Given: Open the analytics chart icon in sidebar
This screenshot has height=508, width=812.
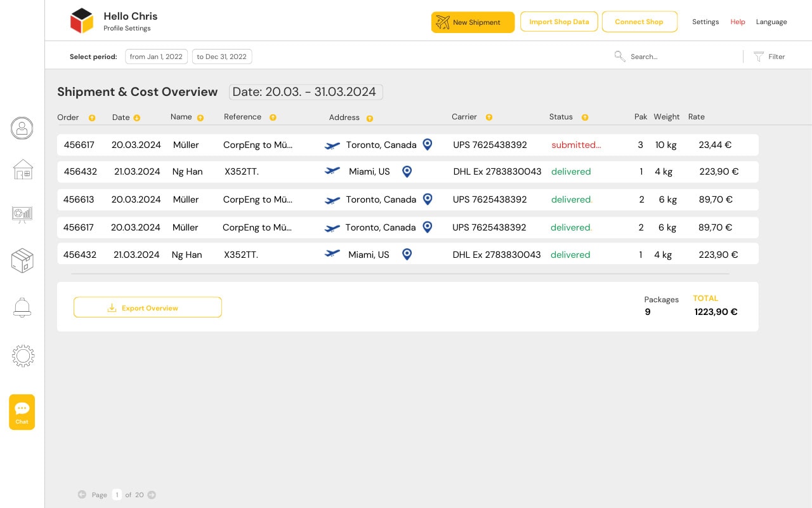Looking at the screenshot, I should [22, 214].
